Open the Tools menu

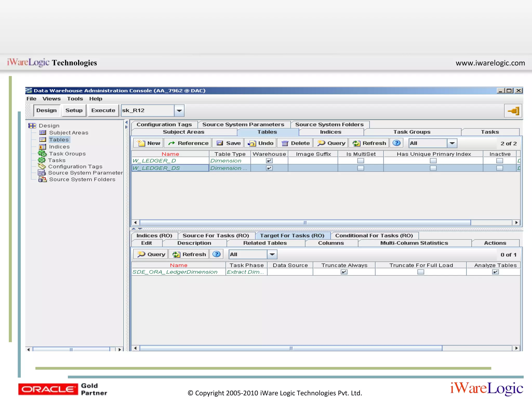[75, 99]
